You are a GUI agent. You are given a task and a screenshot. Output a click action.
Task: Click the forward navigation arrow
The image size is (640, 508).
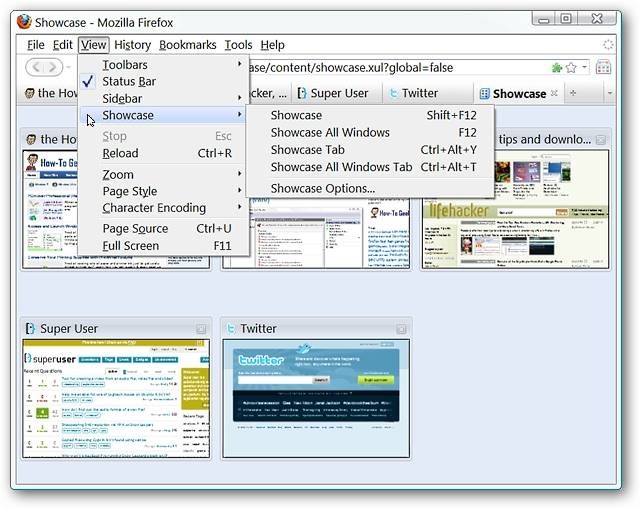click(x=53, y=67)
